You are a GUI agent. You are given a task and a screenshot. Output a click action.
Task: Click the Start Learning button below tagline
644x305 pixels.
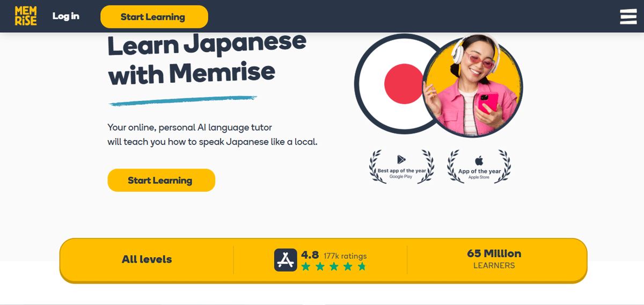click(161, 180)
